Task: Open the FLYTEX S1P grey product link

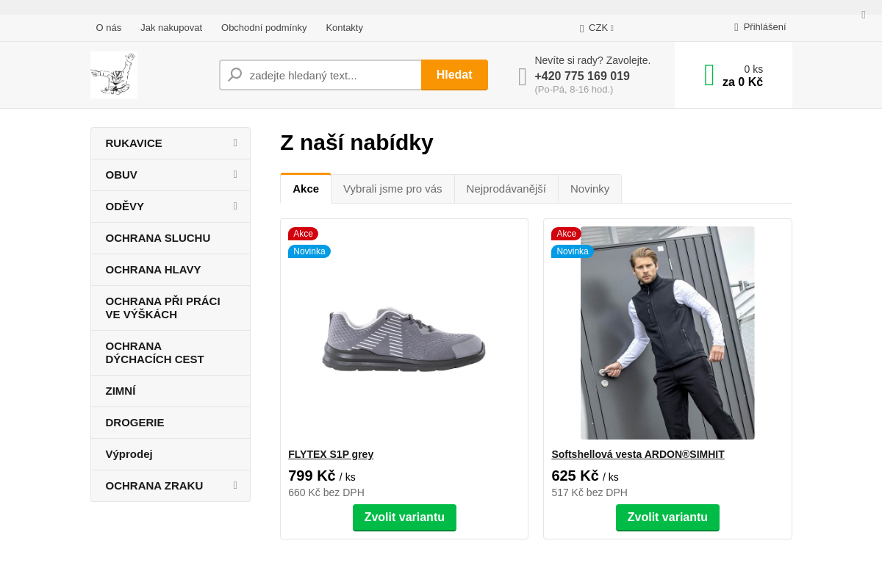Action: click(x=330, y=454)
